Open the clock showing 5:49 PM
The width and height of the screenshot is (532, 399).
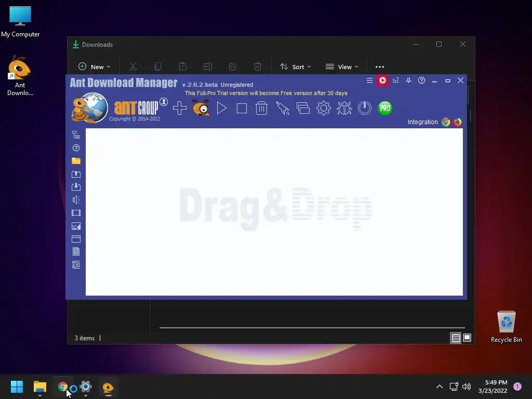coord(493,387)
